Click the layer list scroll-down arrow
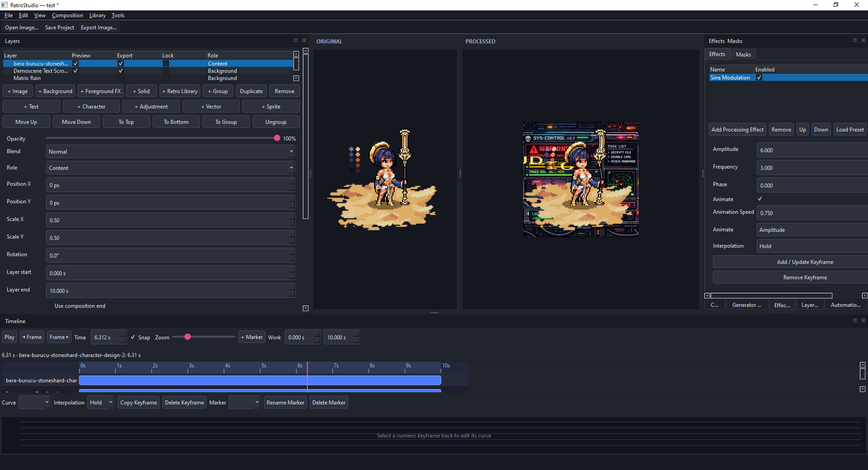 click(296, 78)
